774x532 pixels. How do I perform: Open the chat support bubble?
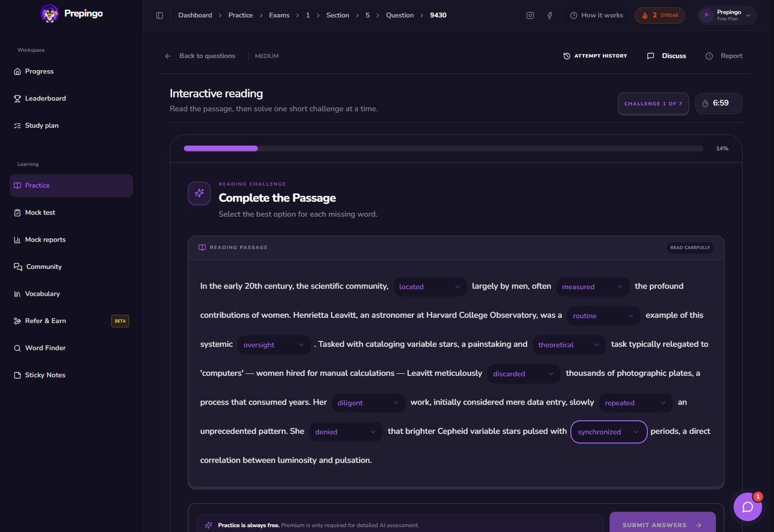point(748,507)
